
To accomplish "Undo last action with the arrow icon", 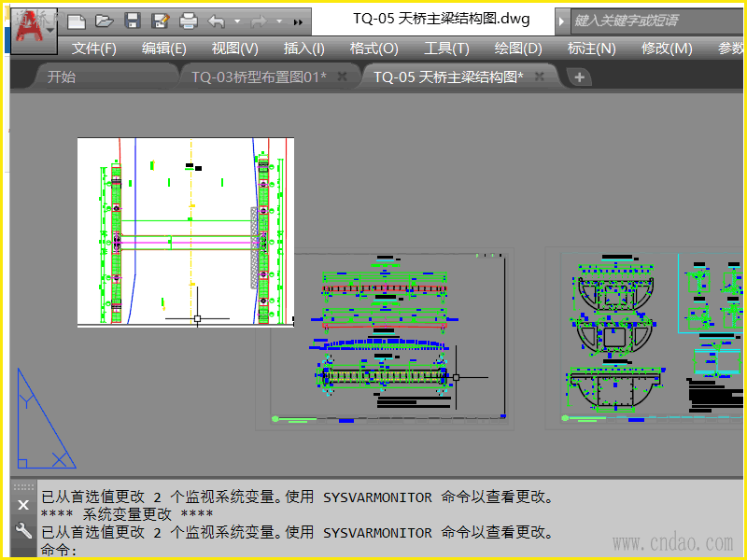I will (x=217, y=21).
